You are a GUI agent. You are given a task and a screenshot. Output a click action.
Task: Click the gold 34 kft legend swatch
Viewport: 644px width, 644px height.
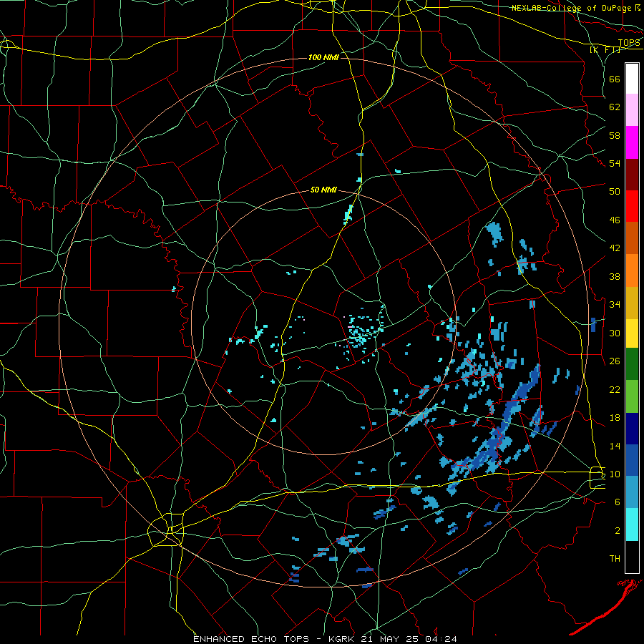pos(632,303)
